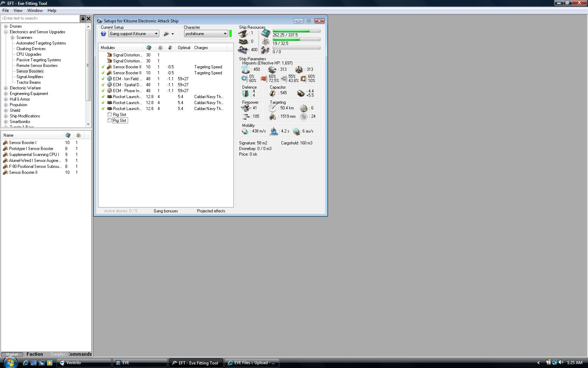Click the blue help button beside Current Setup
The height and width of the screenshot is (368, 588).
103,34
